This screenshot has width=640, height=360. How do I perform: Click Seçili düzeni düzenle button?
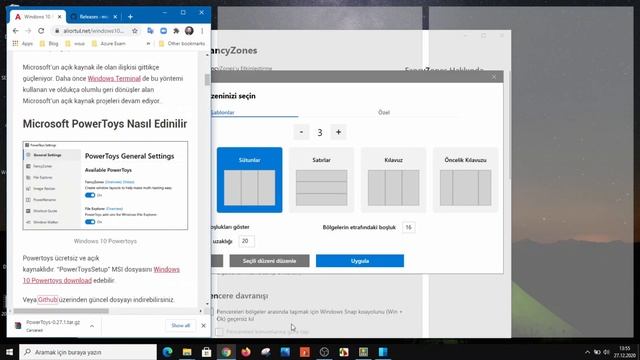269,261
